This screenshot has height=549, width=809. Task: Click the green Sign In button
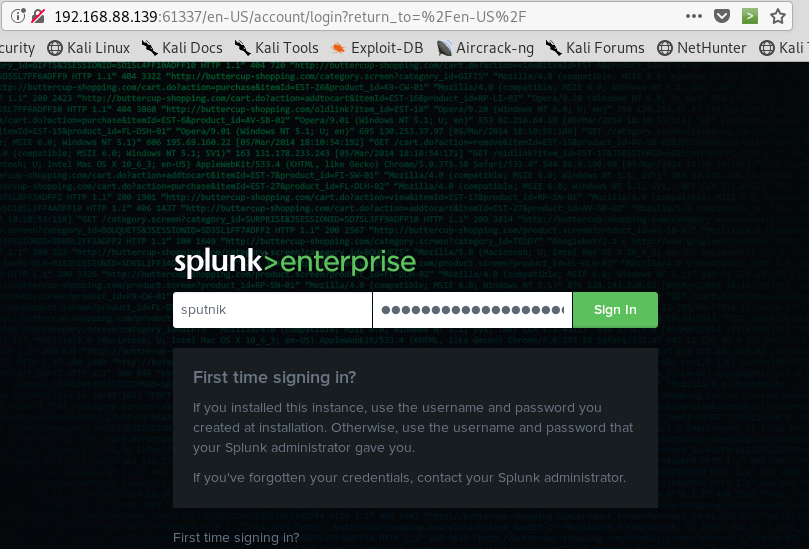(615, 310)
